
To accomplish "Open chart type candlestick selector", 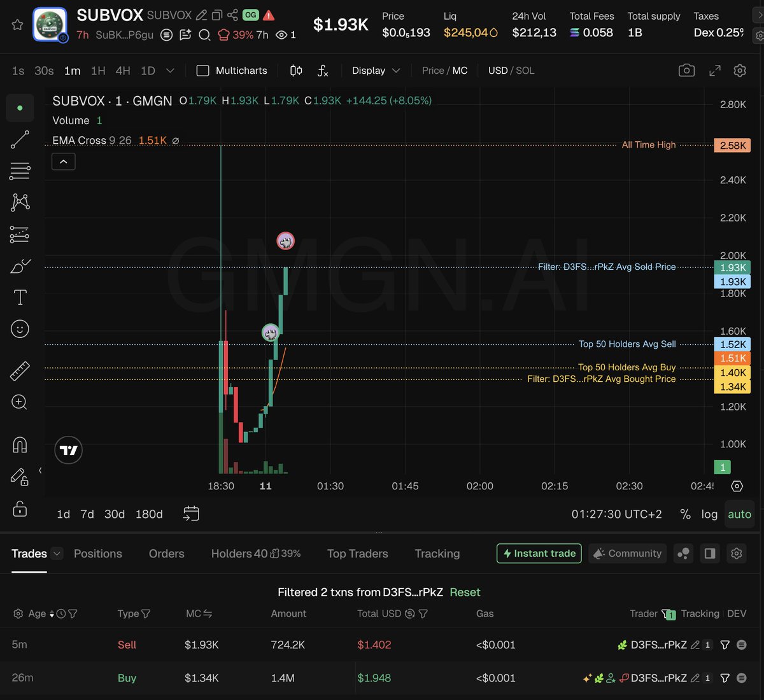I will point(296,71).
